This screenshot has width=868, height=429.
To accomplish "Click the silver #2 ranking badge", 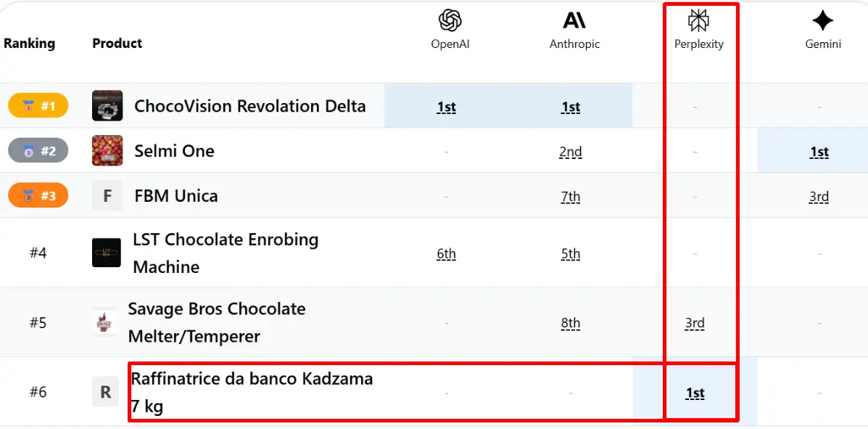I will click(38, 150).
